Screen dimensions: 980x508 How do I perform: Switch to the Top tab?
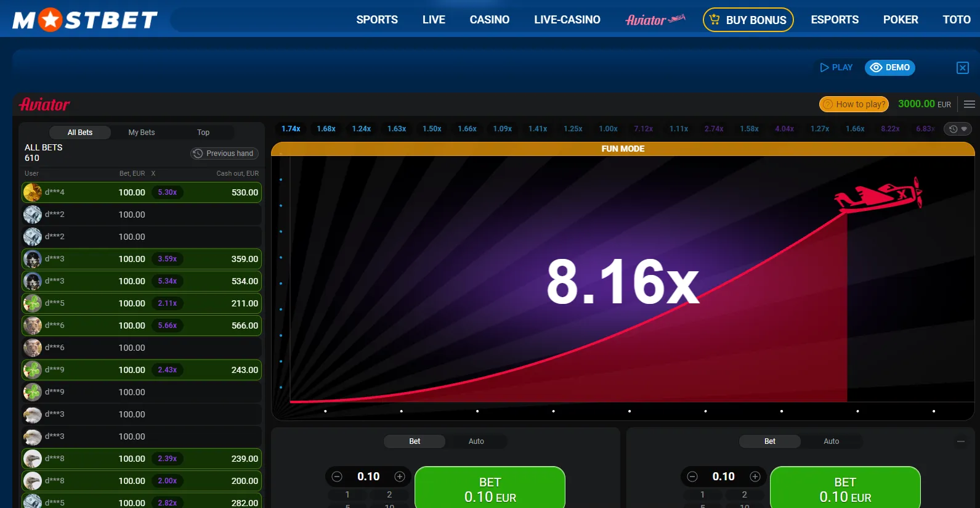coord(203,133)
